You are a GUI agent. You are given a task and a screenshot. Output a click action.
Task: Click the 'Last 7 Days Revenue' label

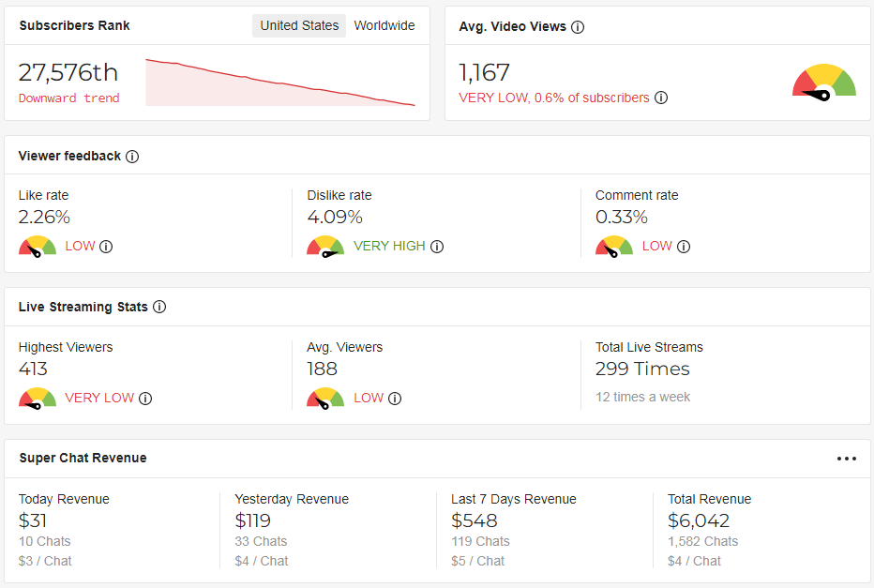point(514,499)
